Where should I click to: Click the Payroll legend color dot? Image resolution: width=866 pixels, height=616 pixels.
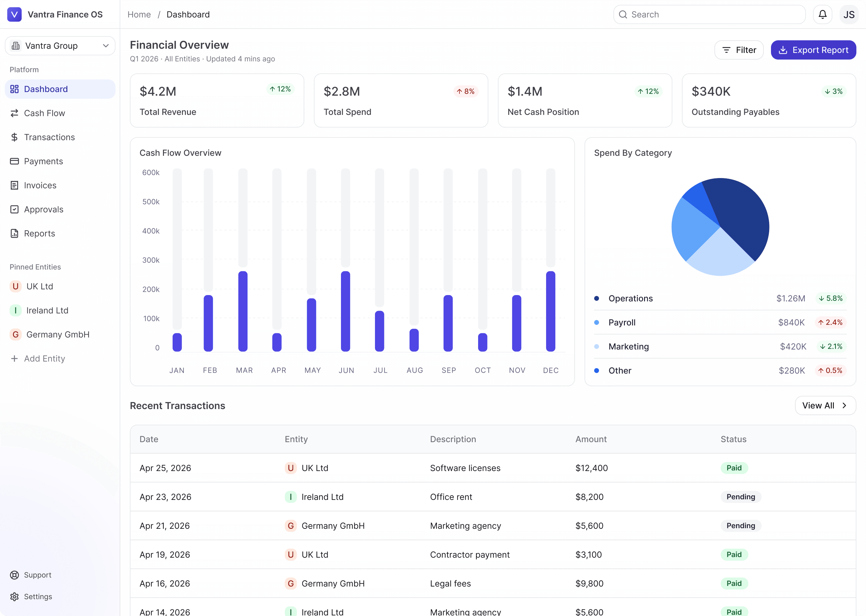click(596, 322)
